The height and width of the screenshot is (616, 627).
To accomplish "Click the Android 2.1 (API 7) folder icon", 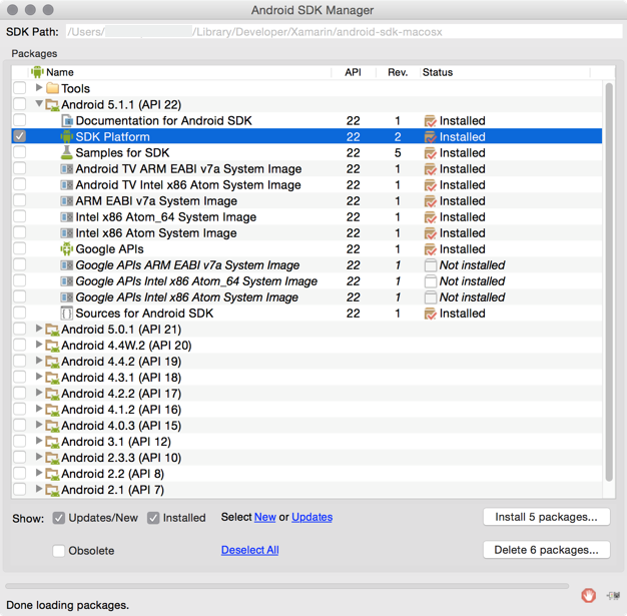I will [x=52, y=490].
